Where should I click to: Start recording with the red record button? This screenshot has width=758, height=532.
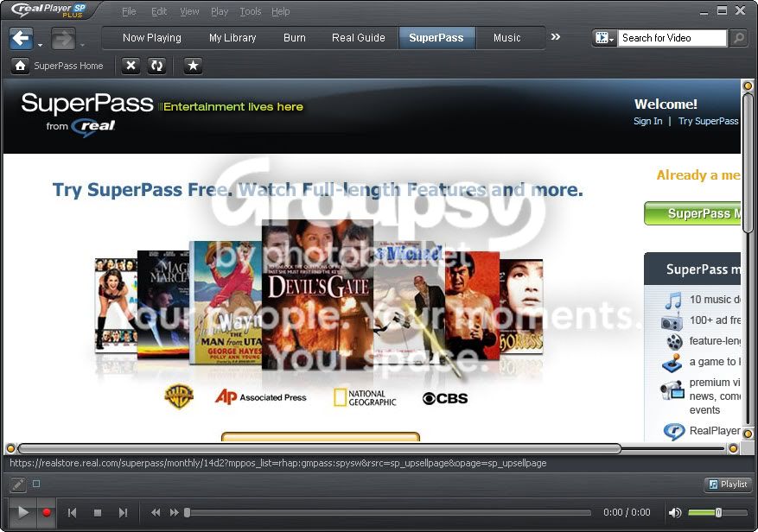(47, 512)
